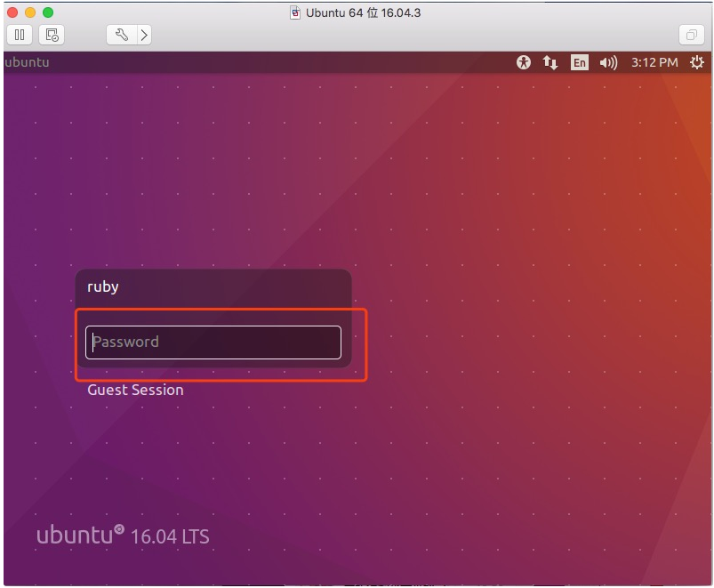Click the window view mode button
714x588 pixels.
pos(690,35)
